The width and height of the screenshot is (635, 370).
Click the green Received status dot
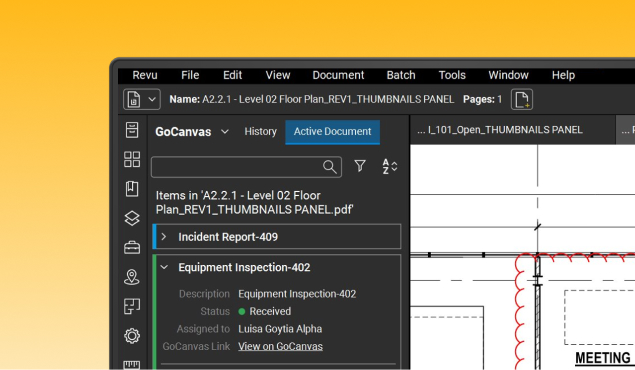pyautogui.click(x=242, y=311)
